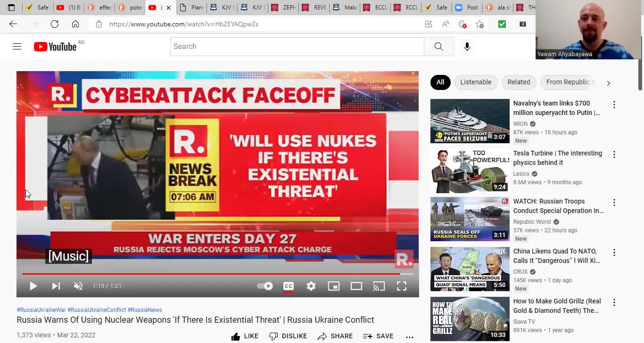This screenshot has width=644, height=343.
Task: Open Tesla Turbine video thumbnail
Action: point(470,171)
